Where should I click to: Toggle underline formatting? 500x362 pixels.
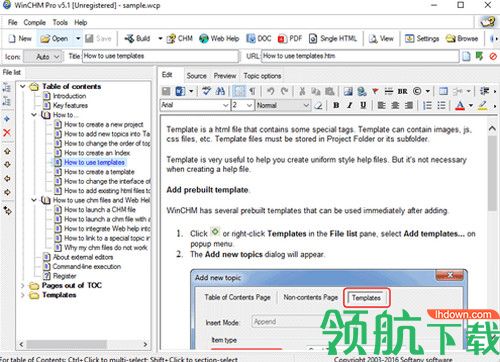(x=363, y=105)
